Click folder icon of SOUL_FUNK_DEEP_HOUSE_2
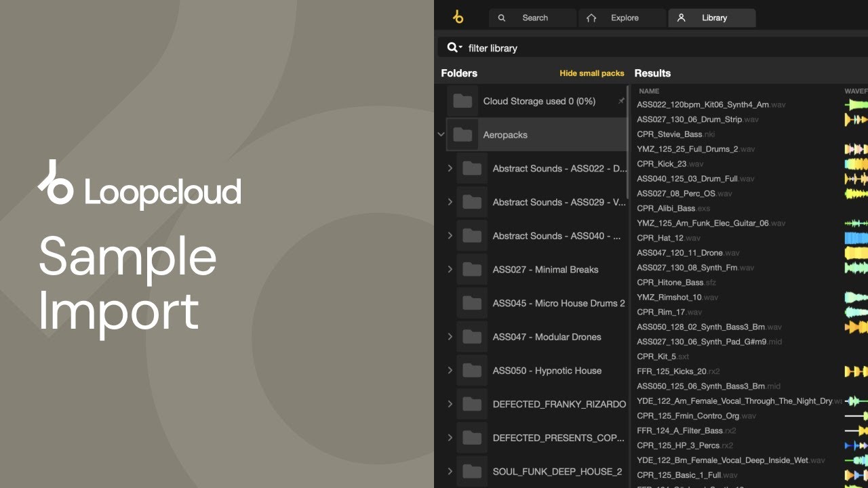The width and height of the screenshot is (868, 488). (472, 472)
